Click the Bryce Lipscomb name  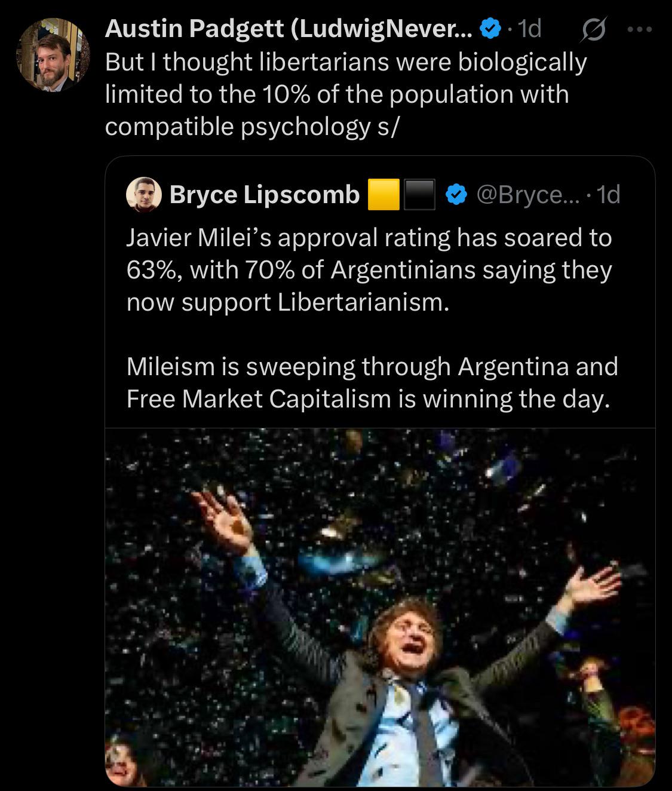[264, 194]
